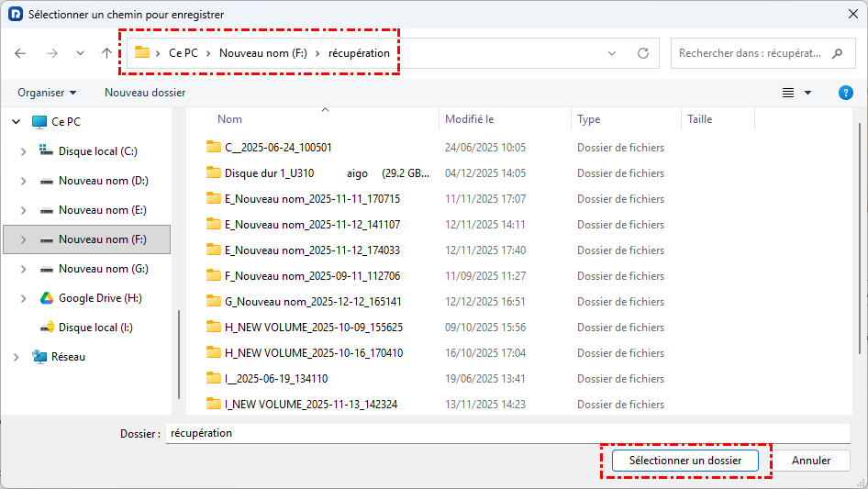The width and height of the screenshot is (868, 489).
Task: Expand the Réseau tree node
Action: pos(17,357)
